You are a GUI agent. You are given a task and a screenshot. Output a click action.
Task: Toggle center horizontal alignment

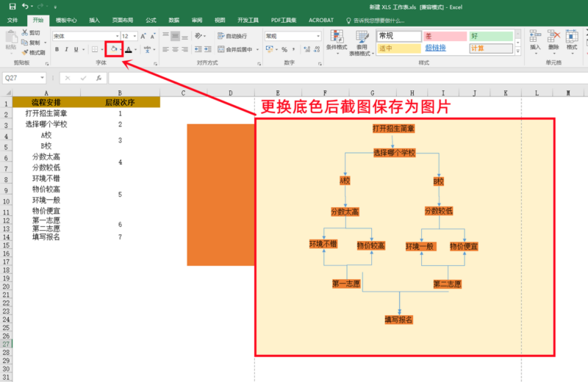(175, 49)
